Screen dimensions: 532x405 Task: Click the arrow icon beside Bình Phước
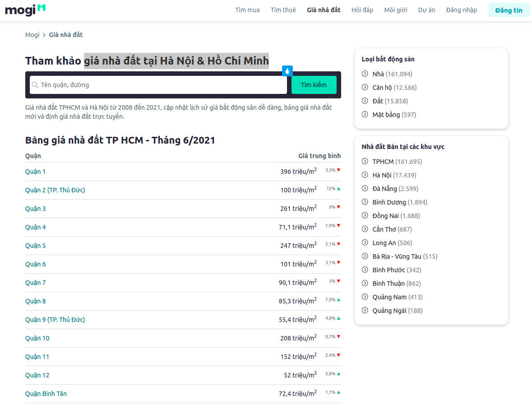pos(365,270)
